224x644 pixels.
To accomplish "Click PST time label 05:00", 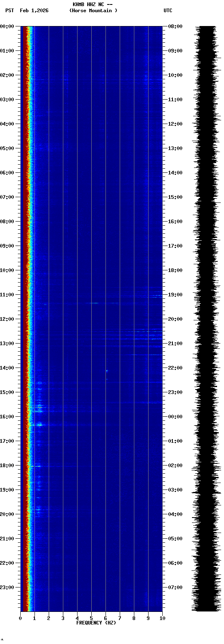I will 7,148.
